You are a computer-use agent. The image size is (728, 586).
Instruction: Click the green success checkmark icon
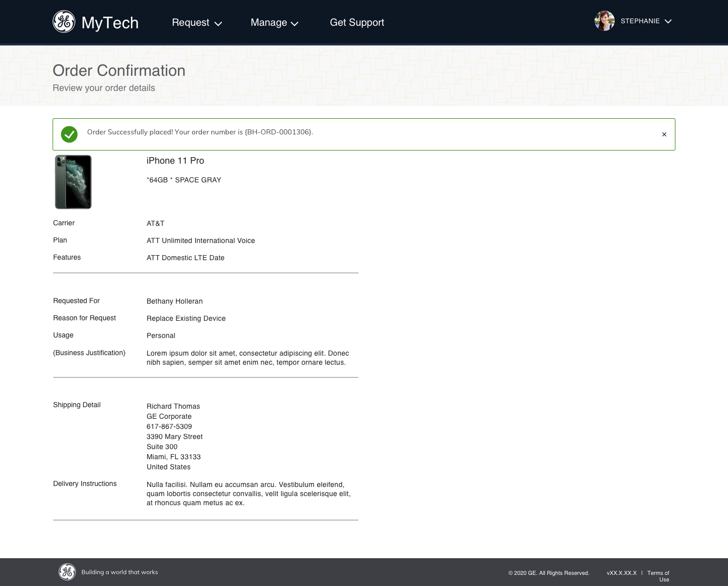tap(69, 134)
